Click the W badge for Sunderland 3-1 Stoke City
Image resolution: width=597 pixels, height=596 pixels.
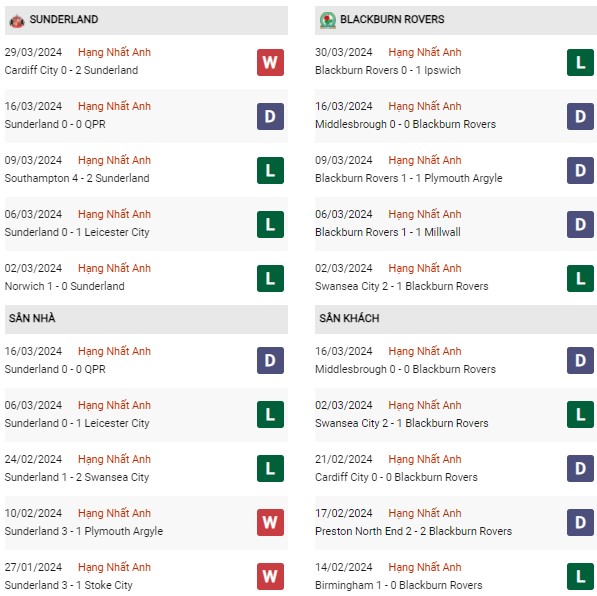[270, 576]
